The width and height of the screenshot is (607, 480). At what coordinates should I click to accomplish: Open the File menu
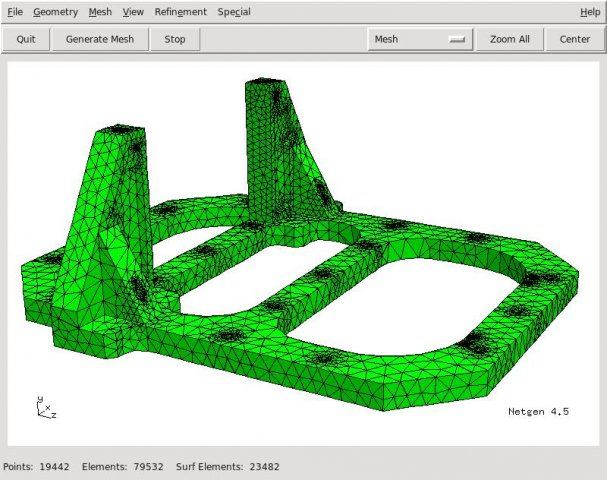[x=14, y=12]
